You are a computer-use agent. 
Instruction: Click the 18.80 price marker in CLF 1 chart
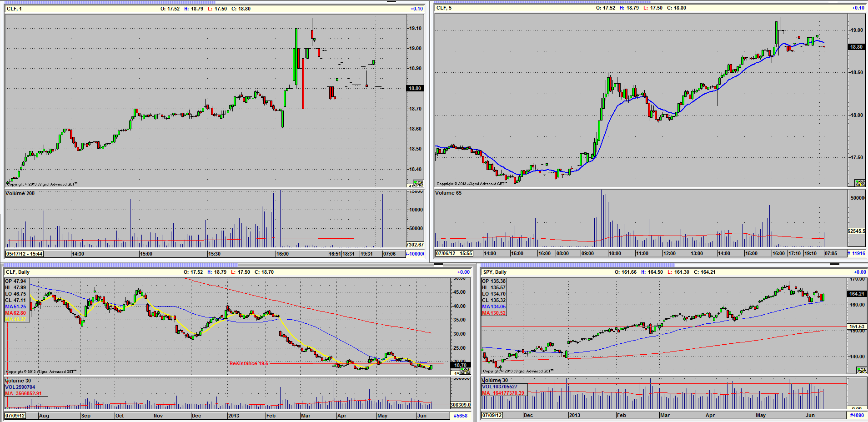tap(415, 88)
